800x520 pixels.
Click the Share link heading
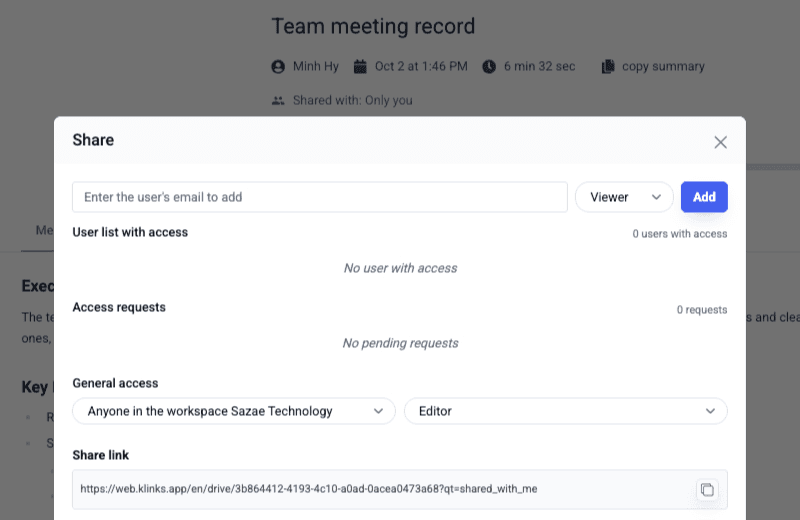pyautogui.click(x=101, y=455)
